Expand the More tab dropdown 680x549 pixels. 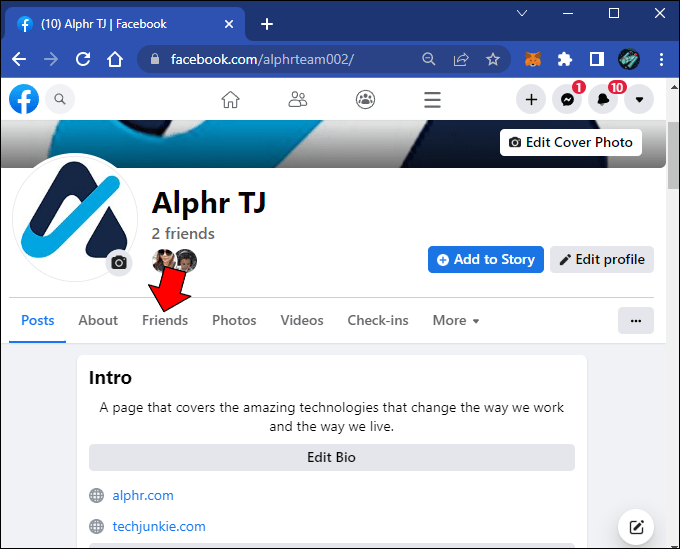pos(456,320)
